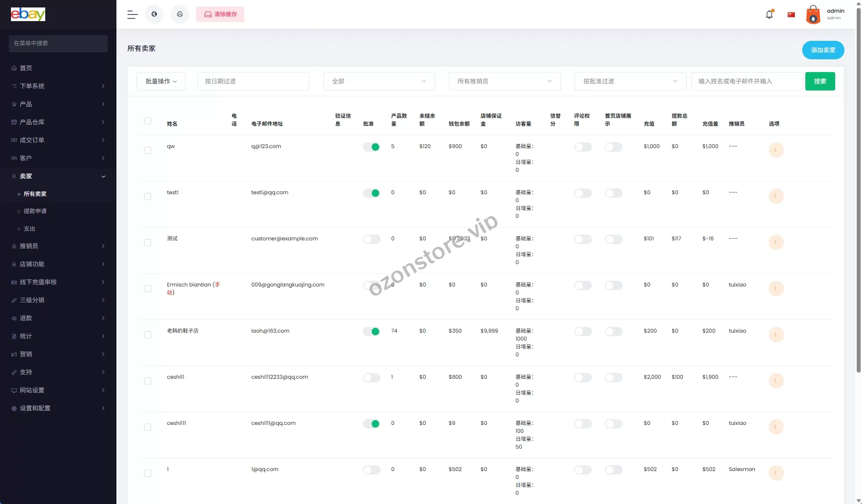862x504 pixels.
Task: Click the hamburger menu collapse icon
Action: (132, 15)
